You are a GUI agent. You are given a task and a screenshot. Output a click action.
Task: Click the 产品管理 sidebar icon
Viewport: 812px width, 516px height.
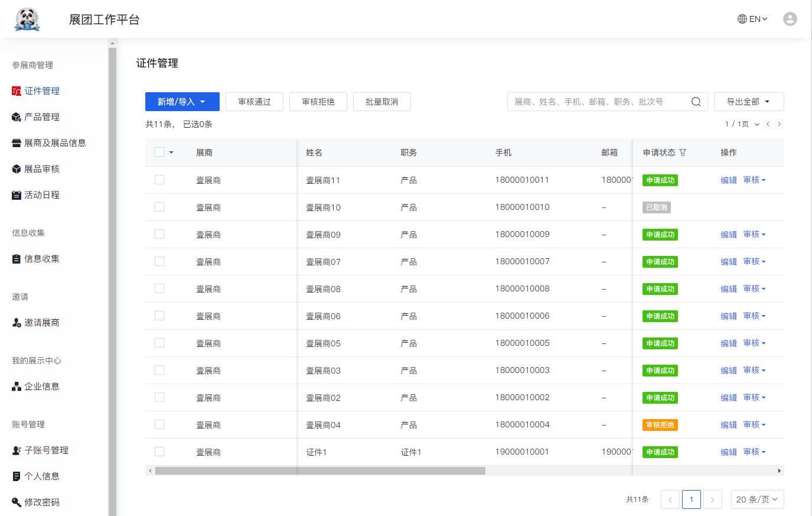(17, 117)
